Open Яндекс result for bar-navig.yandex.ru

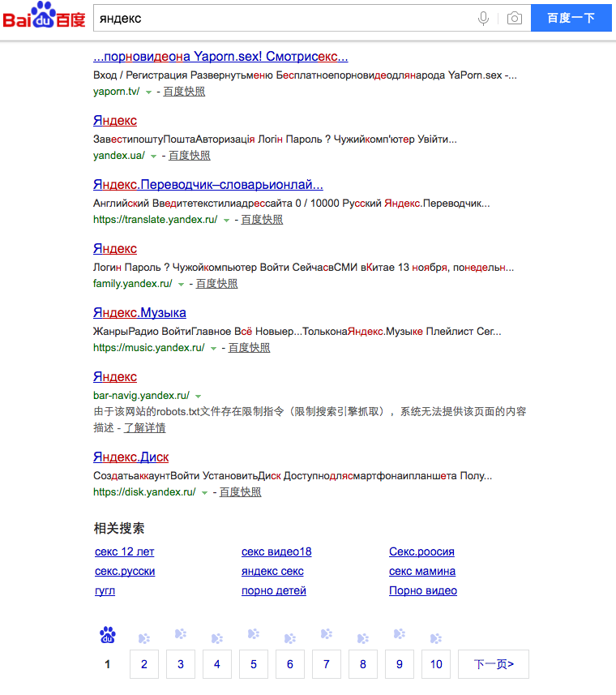tap(115, 377)
